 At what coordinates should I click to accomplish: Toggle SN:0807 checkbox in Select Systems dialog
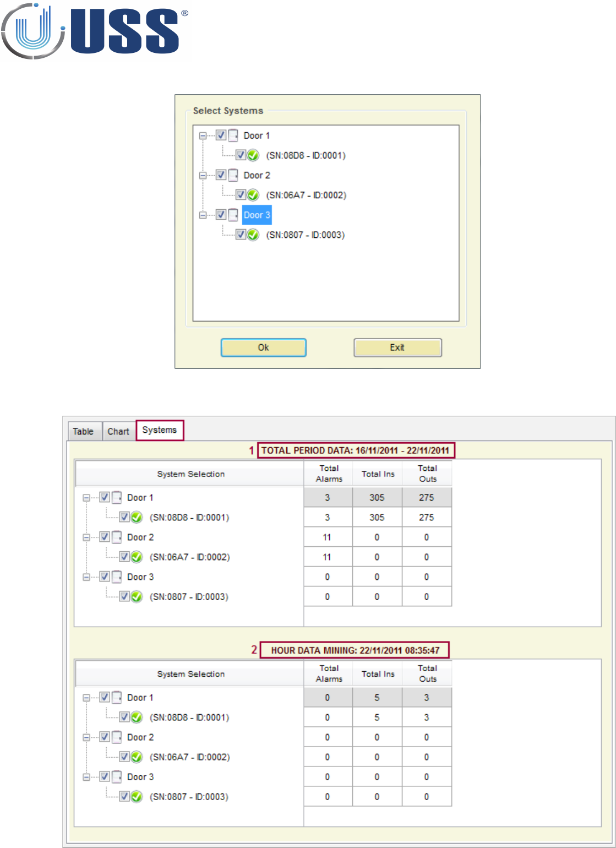tap(241, 235)
